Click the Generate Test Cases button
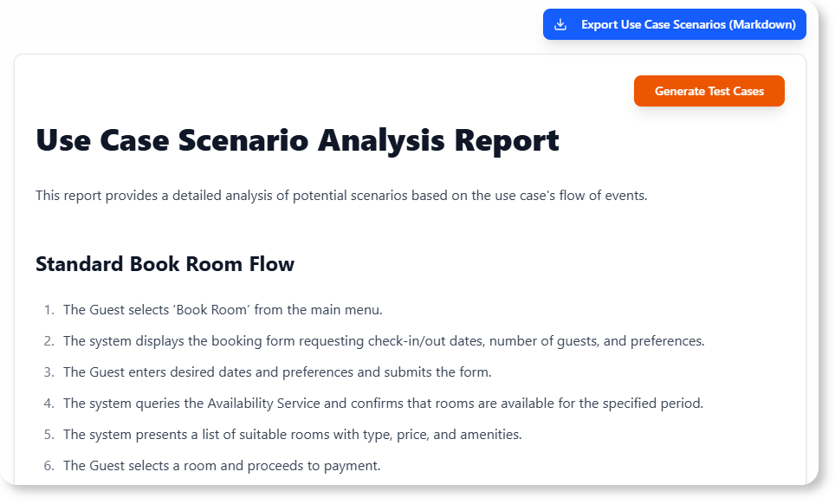 coord(709,91)
